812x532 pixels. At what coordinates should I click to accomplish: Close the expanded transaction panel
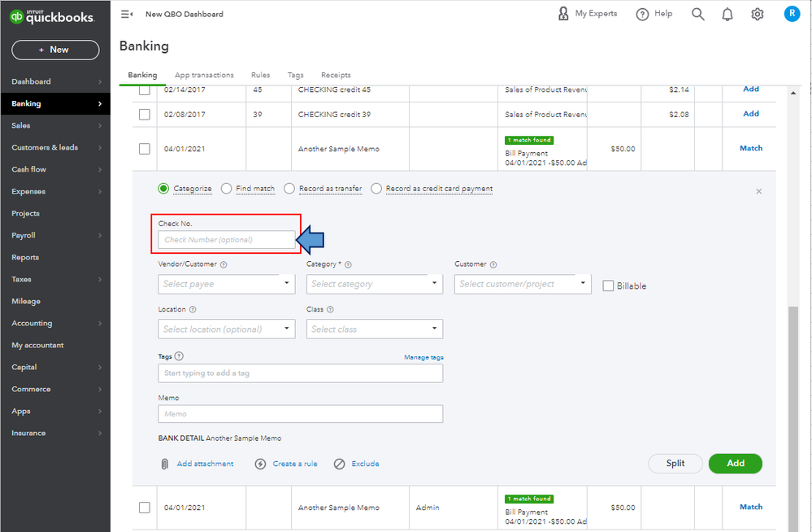point(759,191)
